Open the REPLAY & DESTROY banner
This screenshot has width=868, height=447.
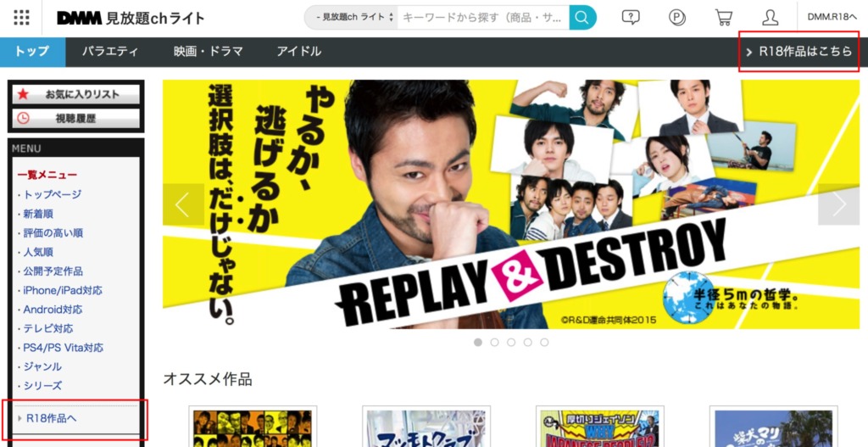coord(511,204)
